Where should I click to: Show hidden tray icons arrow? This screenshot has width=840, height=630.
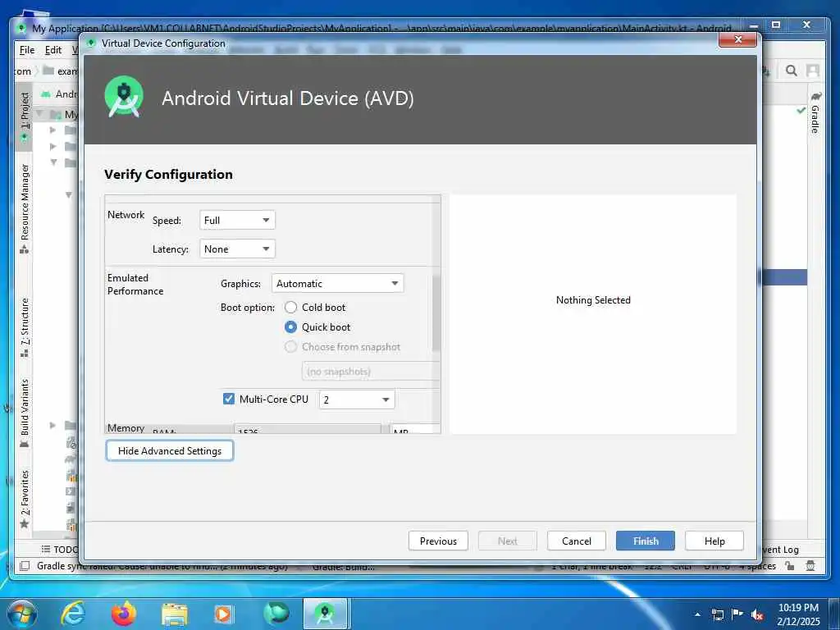coord(697,614)
